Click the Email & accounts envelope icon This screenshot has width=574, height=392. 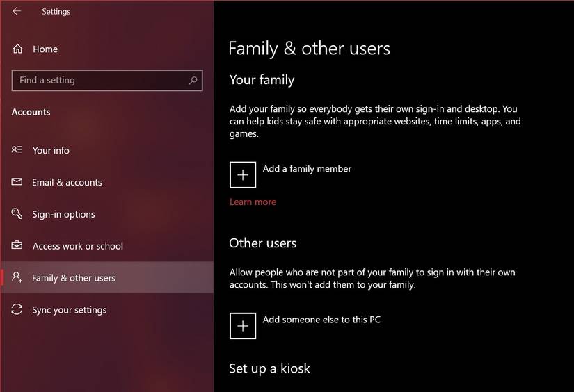[x=17, y=182]
